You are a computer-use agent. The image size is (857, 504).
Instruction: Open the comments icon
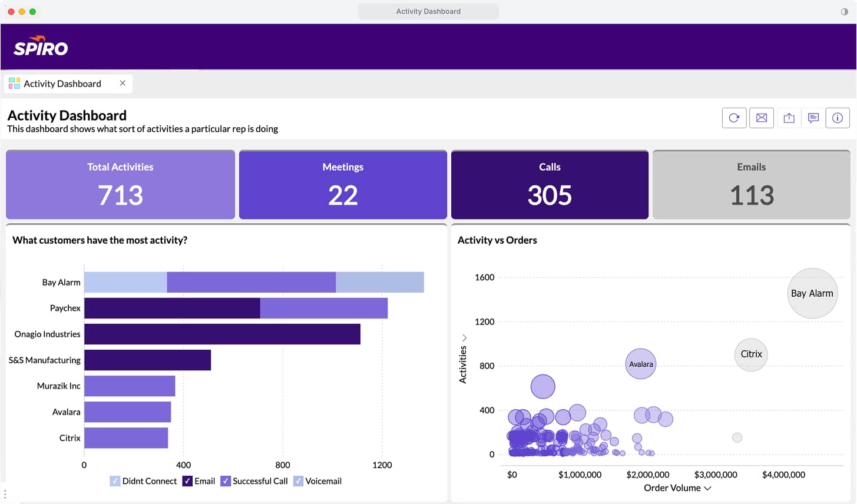tap(813, 118)
